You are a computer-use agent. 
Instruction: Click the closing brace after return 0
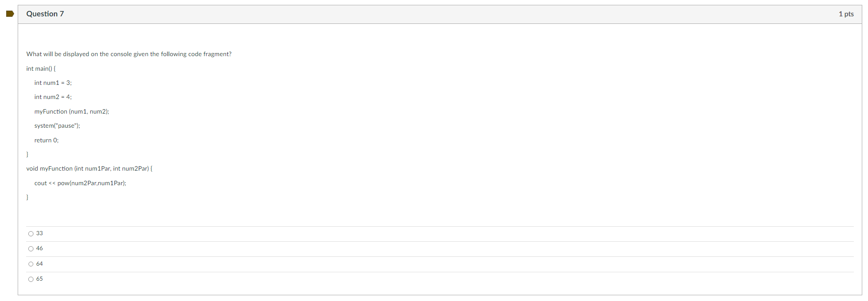coord(27,154)
